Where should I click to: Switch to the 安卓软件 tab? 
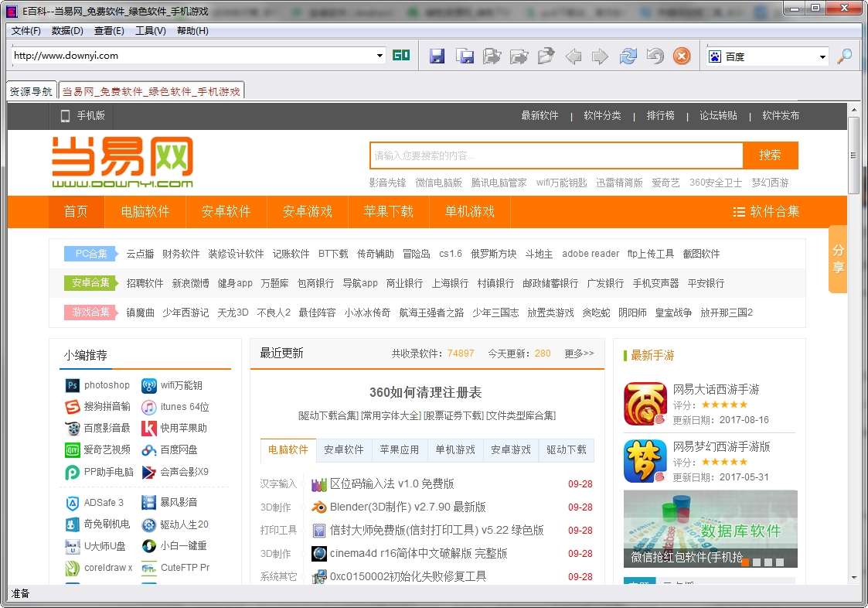click(x=343, y=450)
